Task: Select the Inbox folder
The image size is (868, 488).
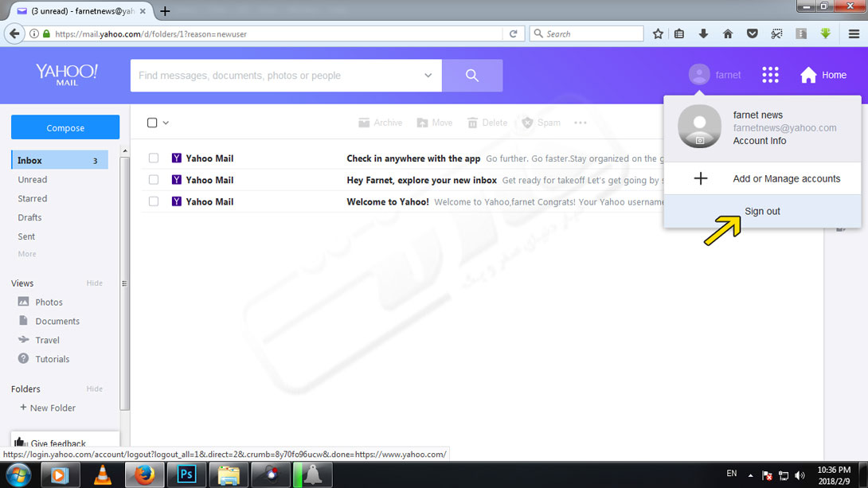Action: point(60,160)
